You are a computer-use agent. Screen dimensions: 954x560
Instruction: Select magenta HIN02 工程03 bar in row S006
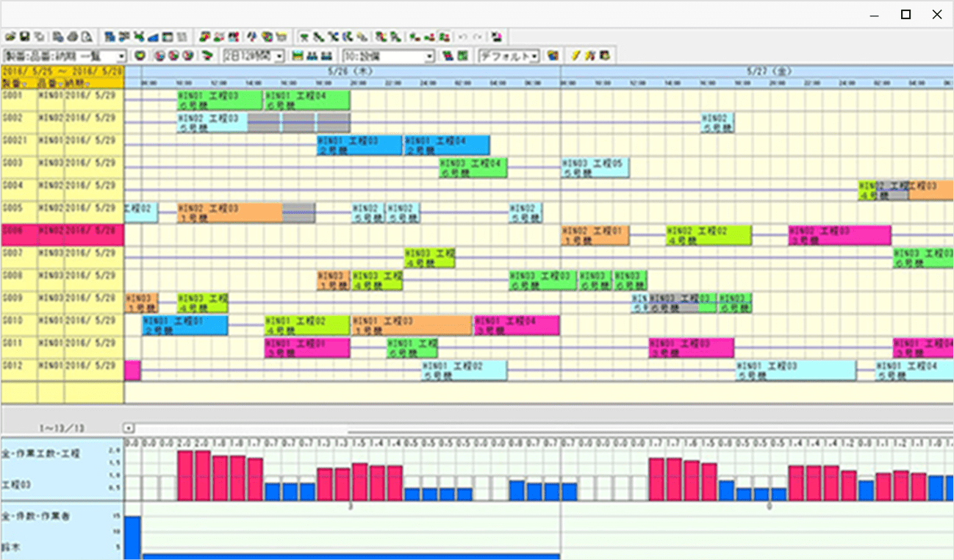coord(840,236)
